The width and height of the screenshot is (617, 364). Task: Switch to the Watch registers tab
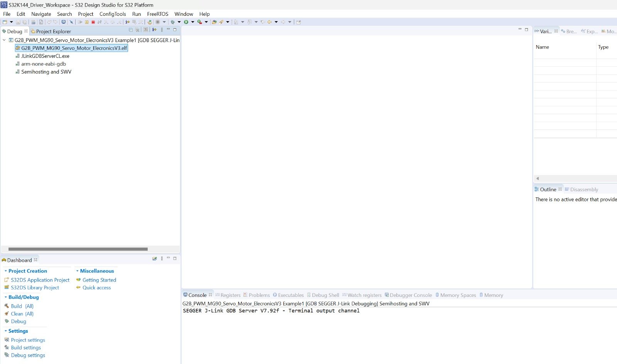[362, 295]
